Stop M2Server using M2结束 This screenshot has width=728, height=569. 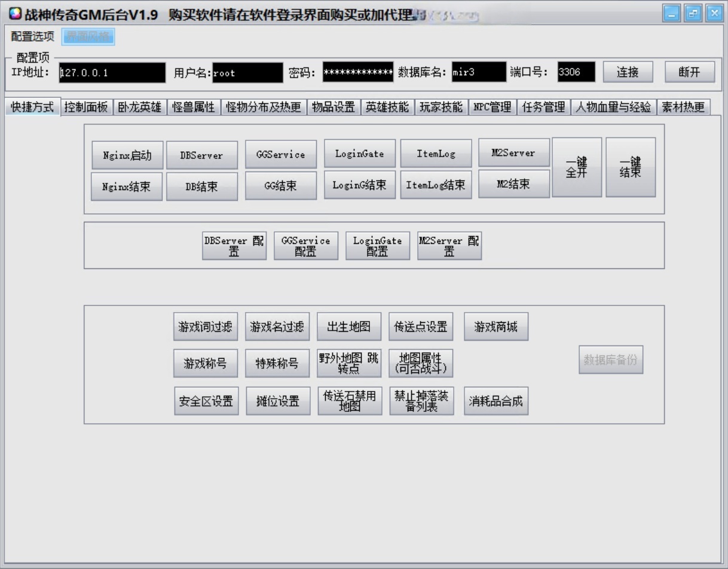(x=514, y=183)
